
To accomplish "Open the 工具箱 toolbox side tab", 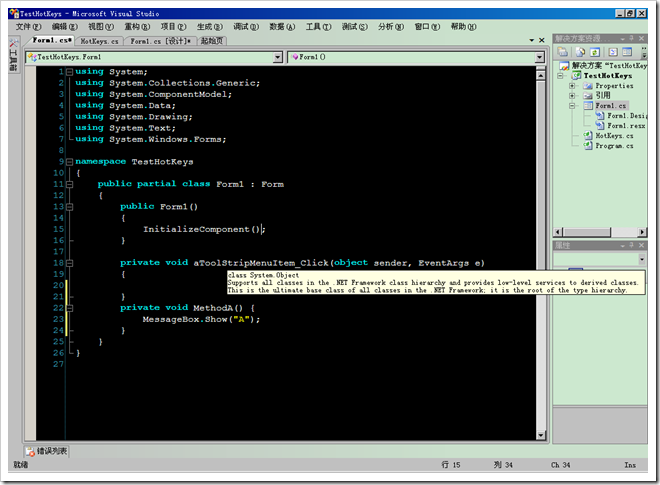I will pos(13,55).
